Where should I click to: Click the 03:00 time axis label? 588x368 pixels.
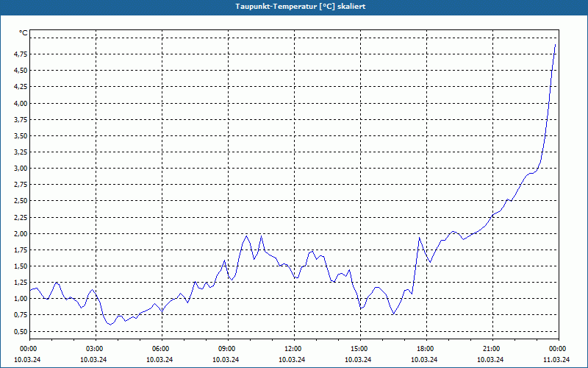[96, 349]
